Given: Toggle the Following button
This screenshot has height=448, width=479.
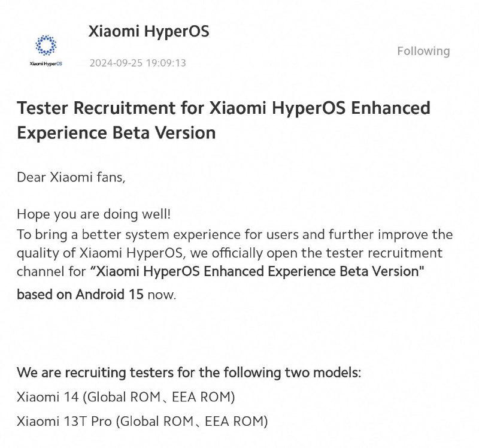Looking at the screenshot, I should click(x=423, y=51).
